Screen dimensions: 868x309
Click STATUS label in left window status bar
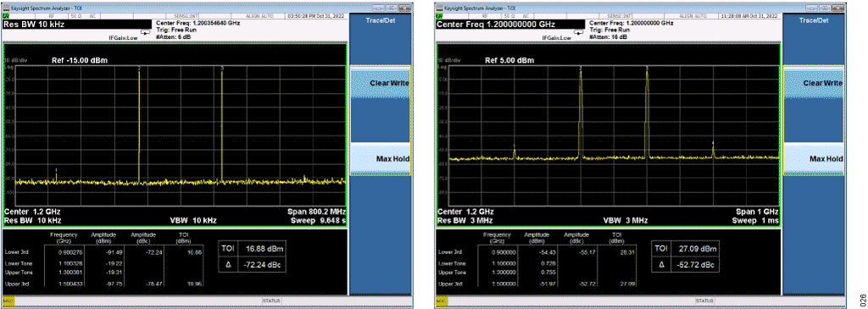[x=270, y=301]
